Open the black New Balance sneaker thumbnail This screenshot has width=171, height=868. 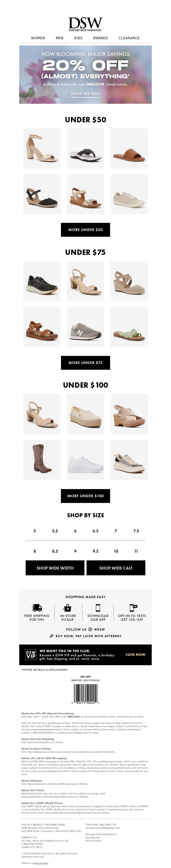(x=42, y=281)
